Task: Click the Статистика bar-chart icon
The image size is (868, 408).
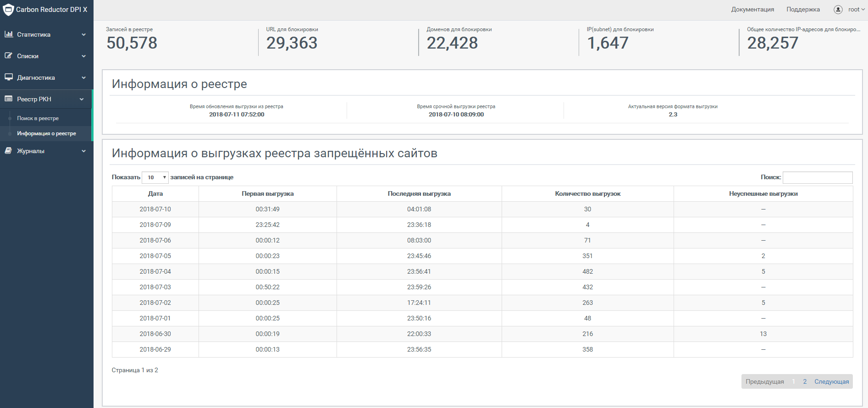Action: click(x=8, y=34)
